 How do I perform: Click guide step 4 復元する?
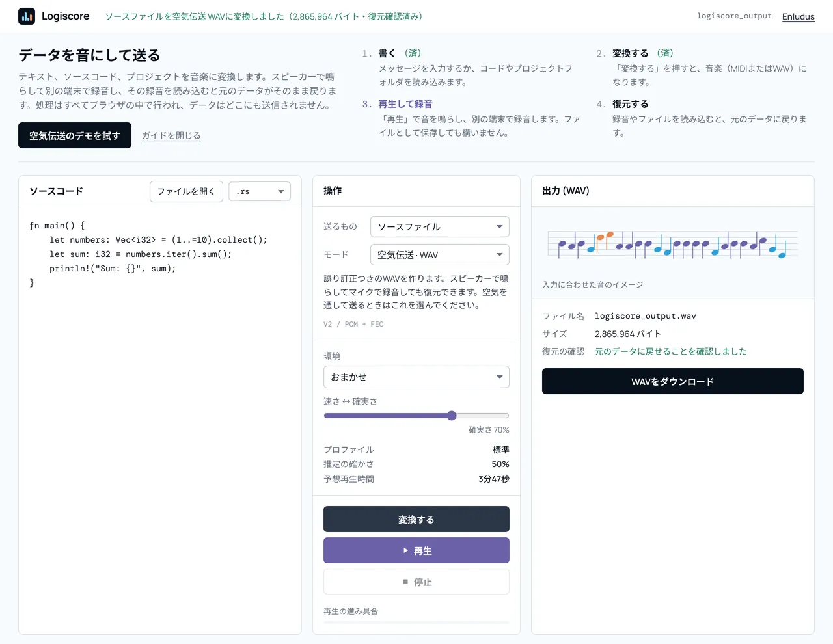[630, 104]
